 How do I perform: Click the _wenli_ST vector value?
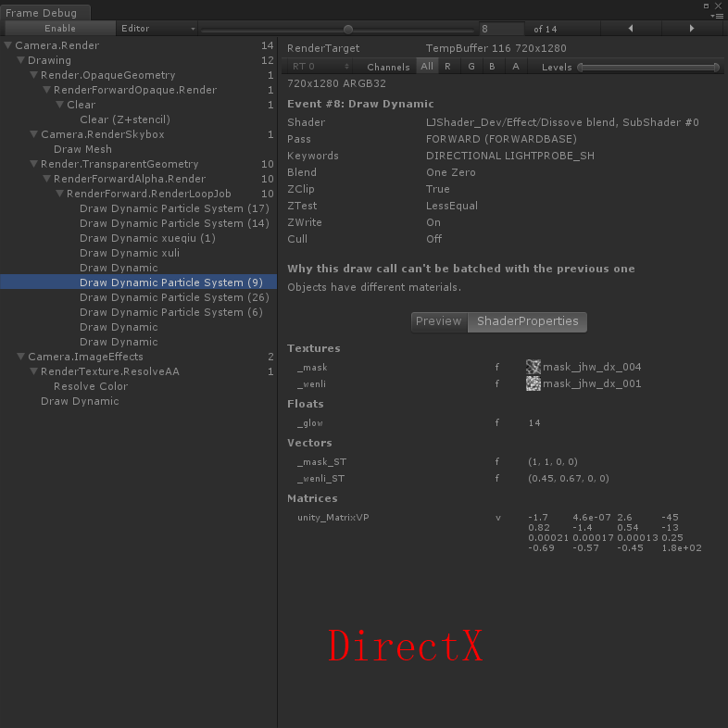569,478
